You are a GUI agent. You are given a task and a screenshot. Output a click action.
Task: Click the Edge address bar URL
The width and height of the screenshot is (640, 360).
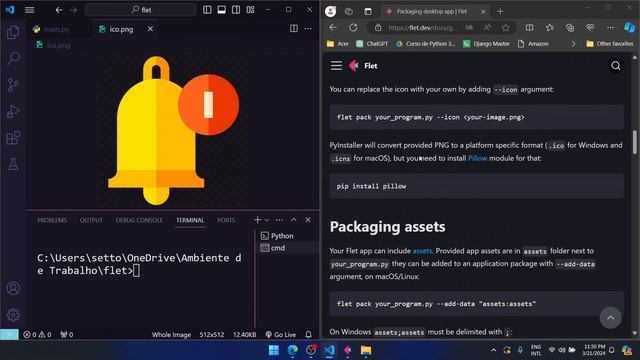(422, 27)
